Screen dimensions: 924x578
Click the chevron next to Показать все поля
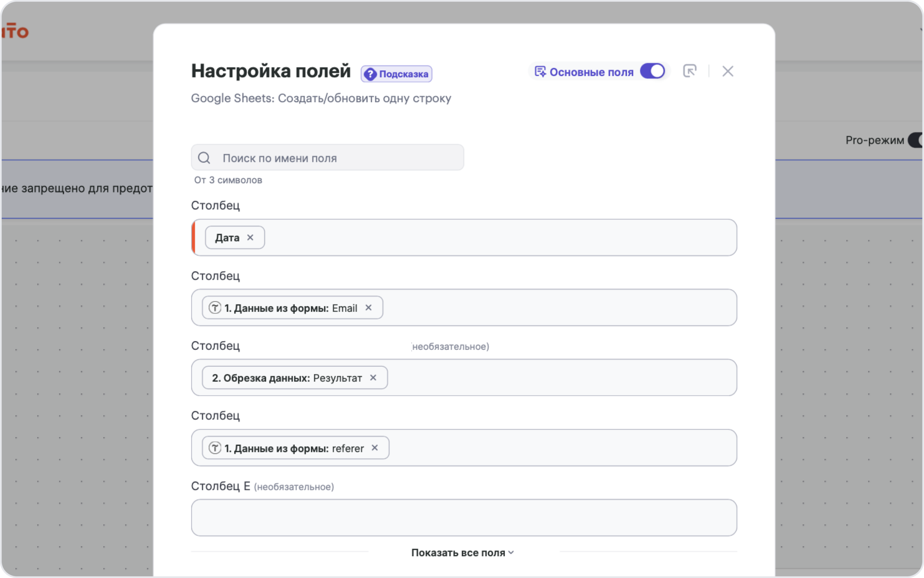(511, 553)
